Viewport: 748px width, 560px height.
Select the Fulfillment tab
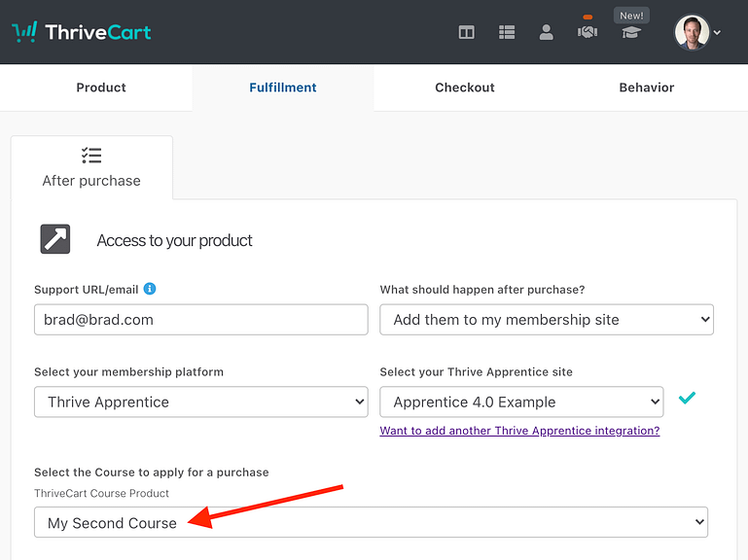point(283,87)
